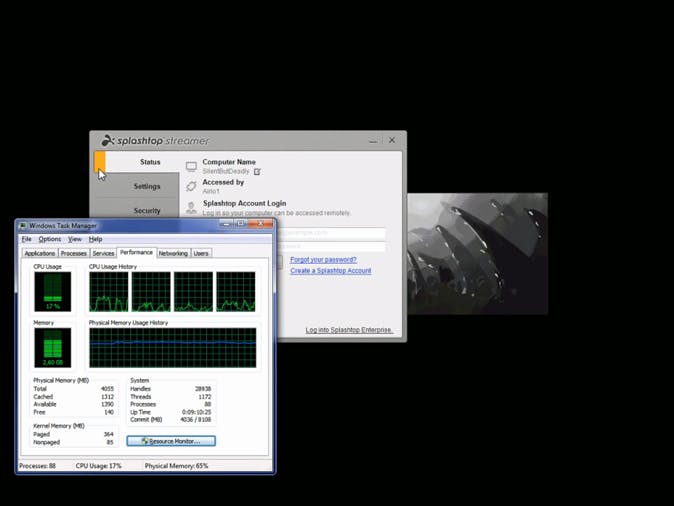
Task: Edit computer name with pencil icon
Action: pos(257,172)
